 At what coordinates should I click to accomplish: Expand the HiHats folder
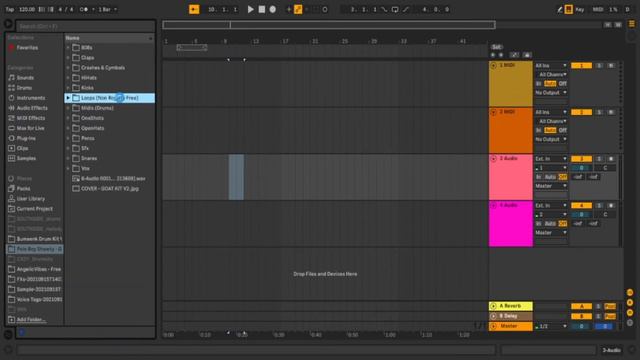pyautogui.click(x=68, y=78)
